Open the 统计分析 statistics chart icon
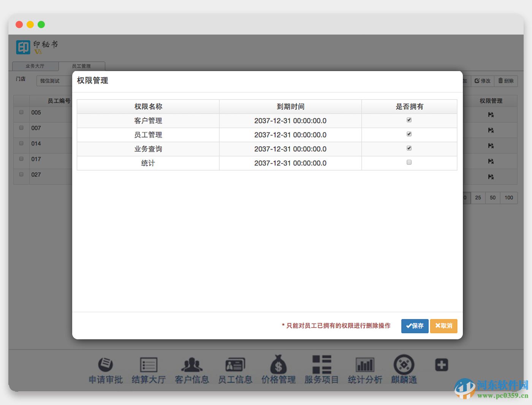The height and width of the screenshot is (405, 532). (x=365, y=368)
